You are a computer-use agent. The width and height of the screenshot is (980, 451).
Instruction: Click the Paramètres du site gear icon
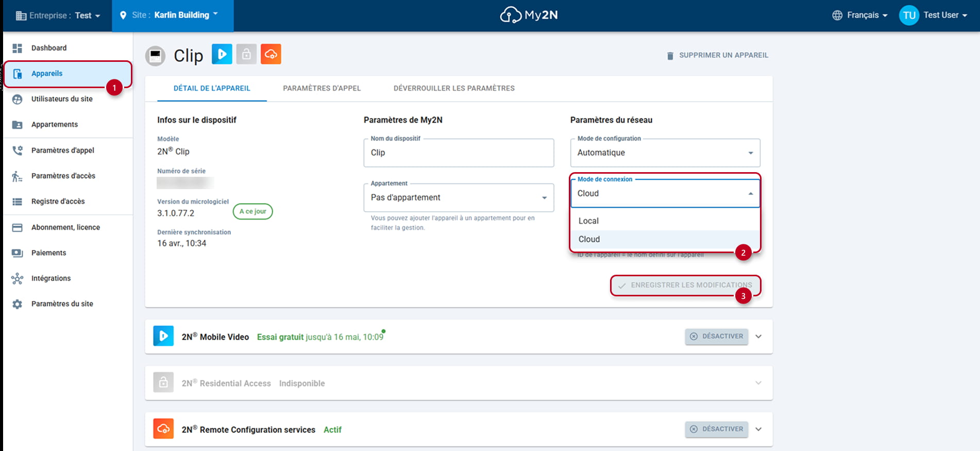[x=17, y=304]
